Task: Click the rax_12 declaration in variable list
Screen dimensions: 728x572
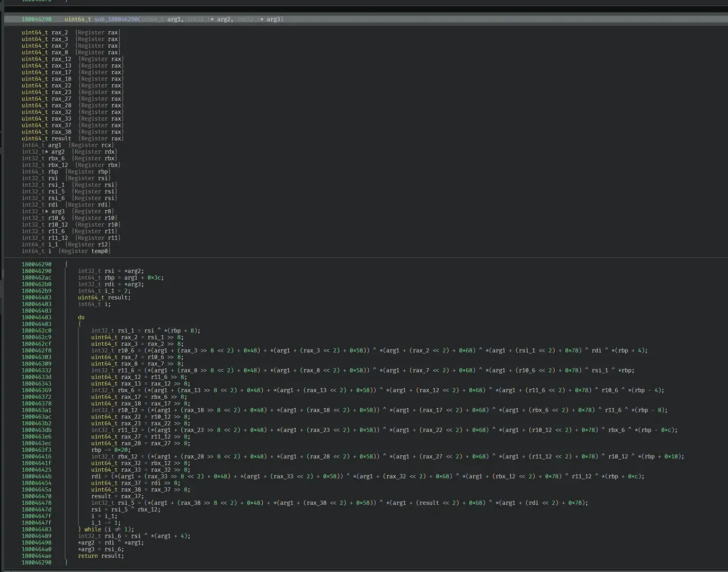Action: click(x=73, y=59)
